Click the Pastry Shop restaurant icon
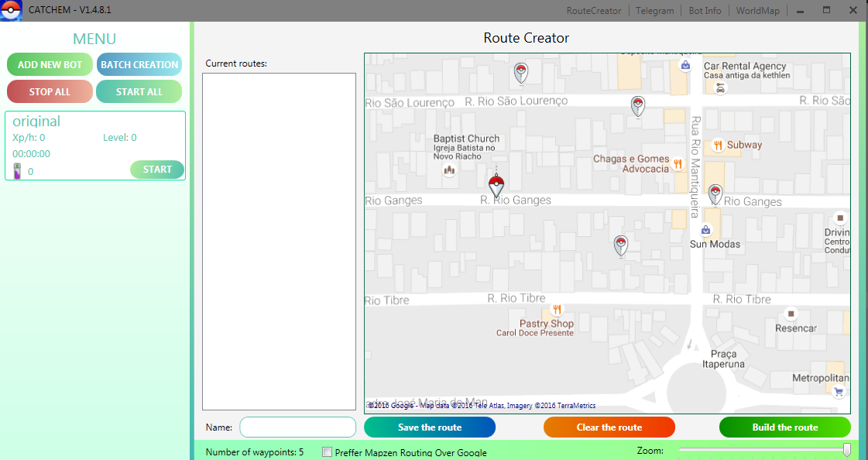The height and width of the screenshot is (460, 868). coord(557,310)
